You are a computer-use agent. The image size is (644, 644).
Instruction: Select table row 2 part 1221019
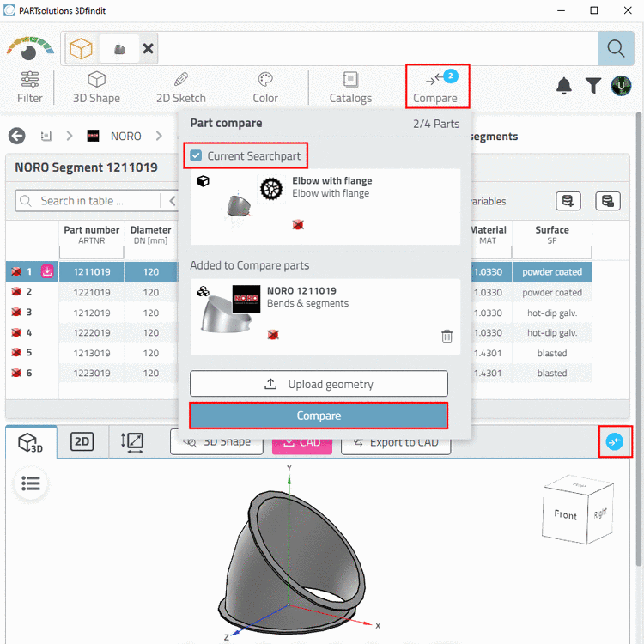[x=92, y=292]
